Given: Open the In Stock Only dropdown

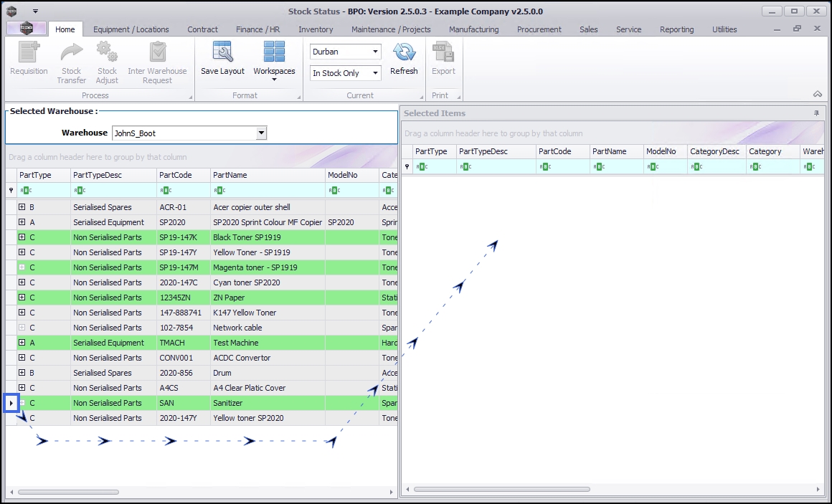Looking at the screenshot, I should pyautogui.click(x=375, y=72).
